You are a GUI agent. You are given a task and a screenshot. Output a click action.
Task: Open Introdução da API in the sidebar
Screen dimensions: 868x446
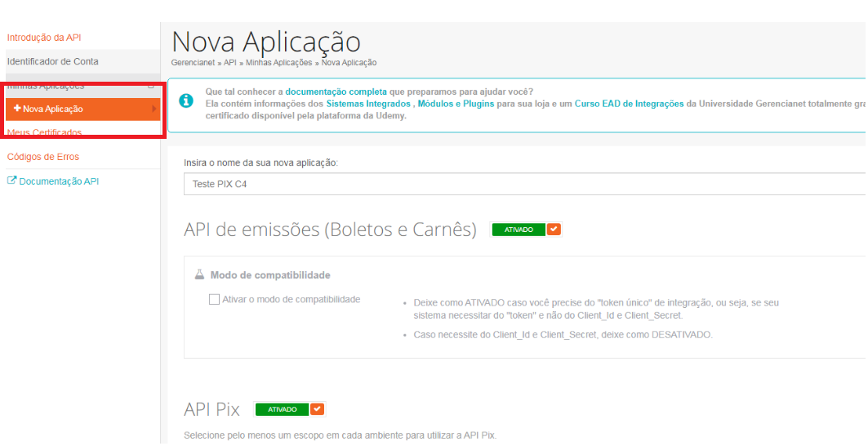pos(44,38)
